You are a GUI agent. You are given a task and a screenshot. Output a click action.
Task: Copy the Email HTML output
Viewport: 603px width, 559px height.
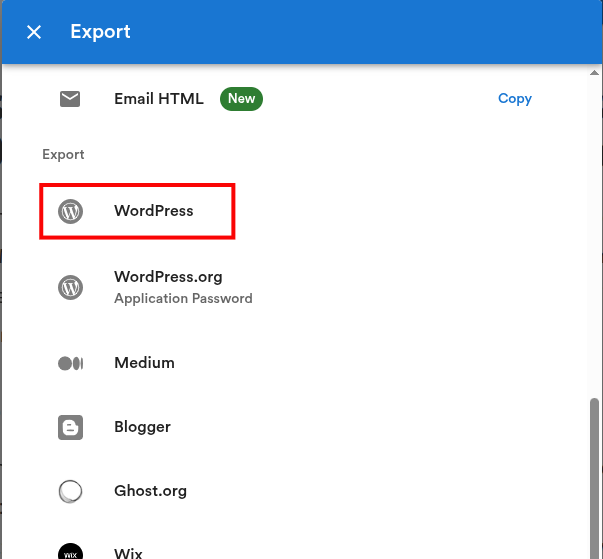coord(515,99)
